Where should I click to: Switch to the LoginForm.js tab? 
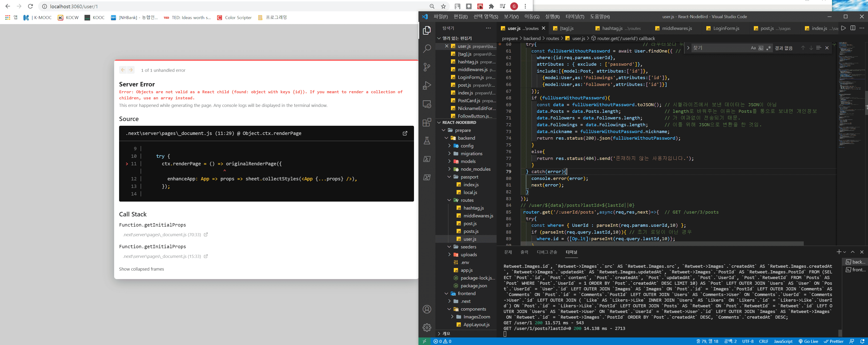tap(726, 28)
